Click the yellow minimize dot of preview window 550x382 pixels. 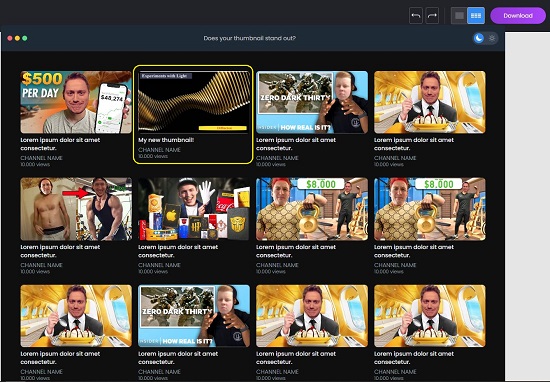tap(17, 38)
